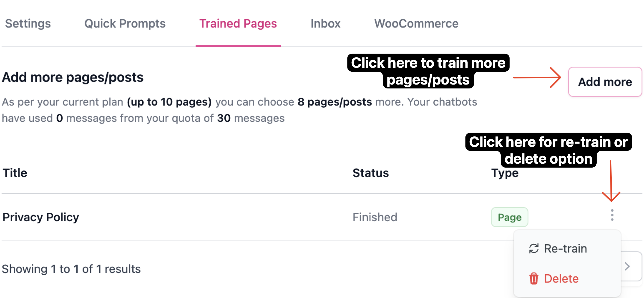
Task: Open the Quick Prompts tab
Action: 125,23
